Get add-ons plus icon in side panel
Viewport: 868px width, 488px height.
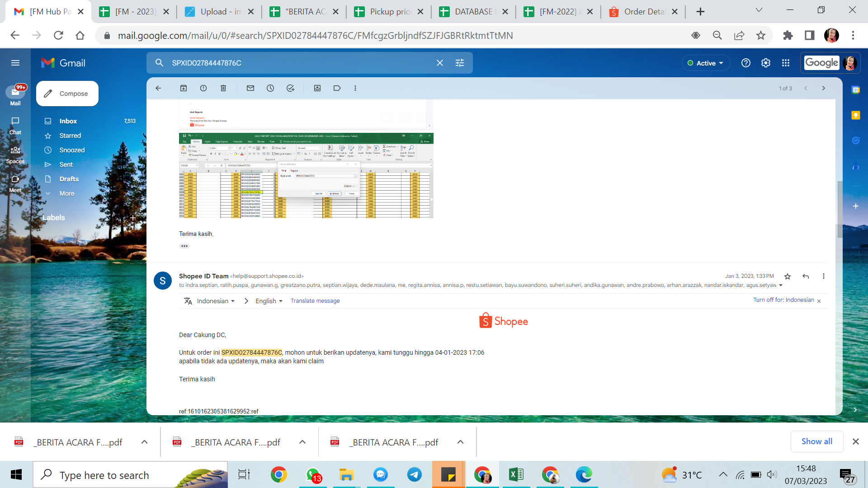click(856, 206)
